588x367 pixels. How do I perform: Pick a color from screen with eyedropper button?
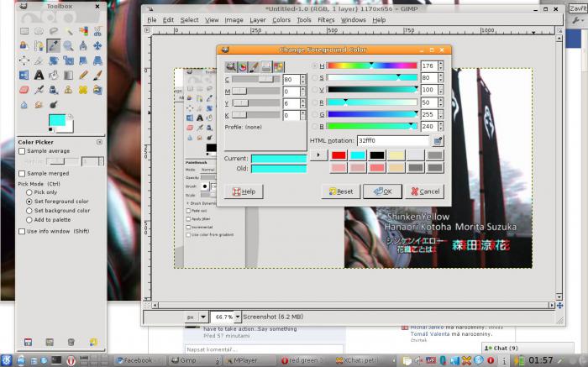click(x=438, y=140)
